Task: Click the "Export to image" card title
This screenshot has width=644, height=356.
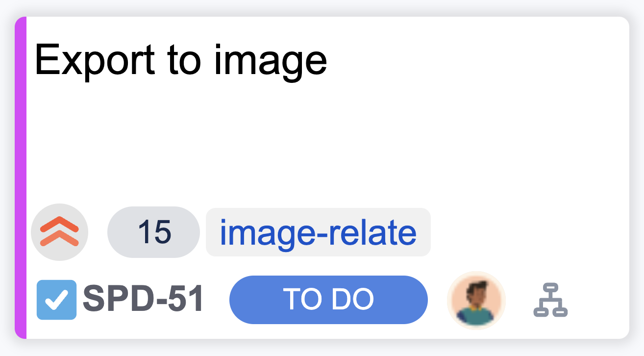Action: pos(181,60)
